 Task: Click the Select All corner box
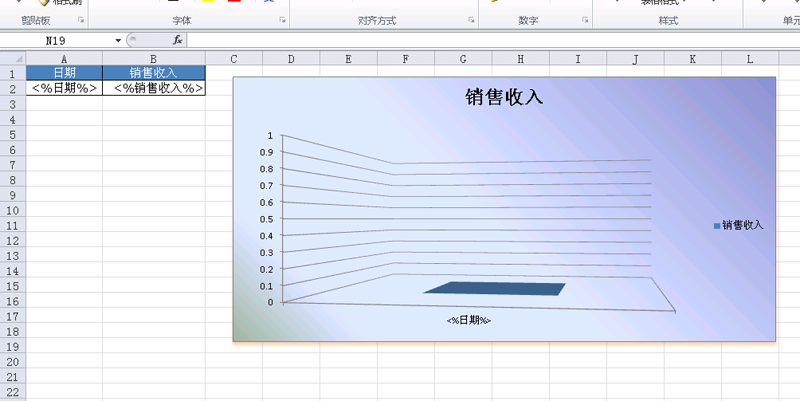click(x=13, y=58)
